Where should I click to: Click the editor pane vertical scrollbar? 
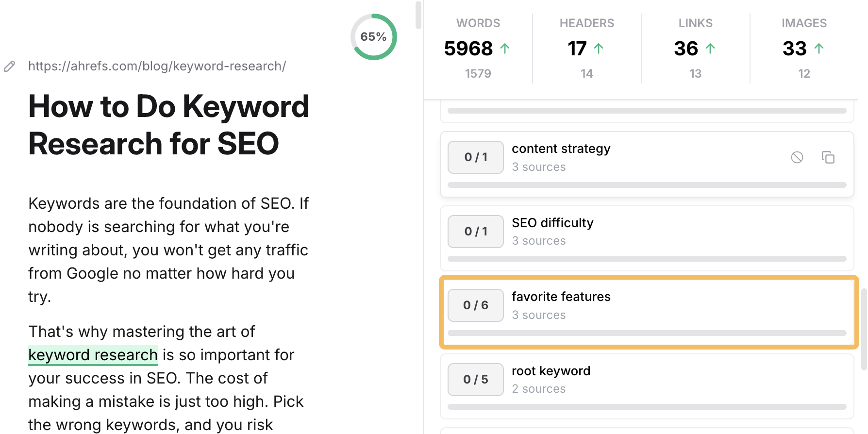pos(418,15)
